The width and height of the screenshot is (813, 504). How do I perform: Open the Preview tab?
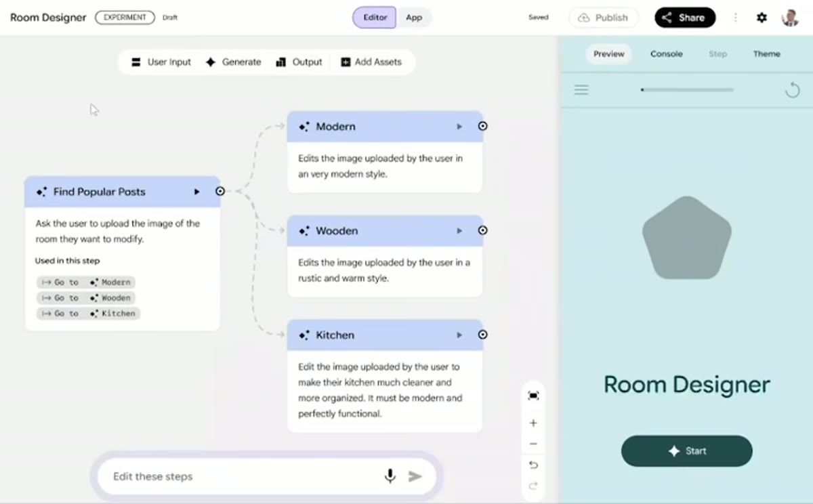click(x=608, y=54)
